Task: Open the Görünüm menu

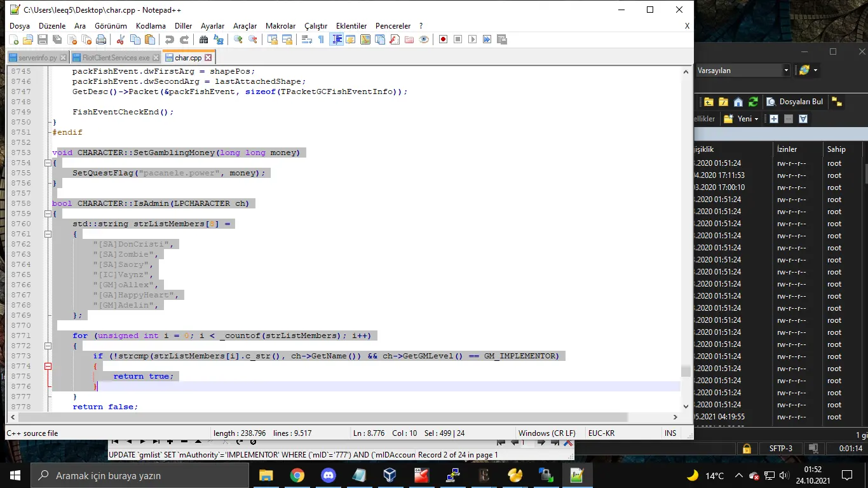Action: click(x=111, y=26)
